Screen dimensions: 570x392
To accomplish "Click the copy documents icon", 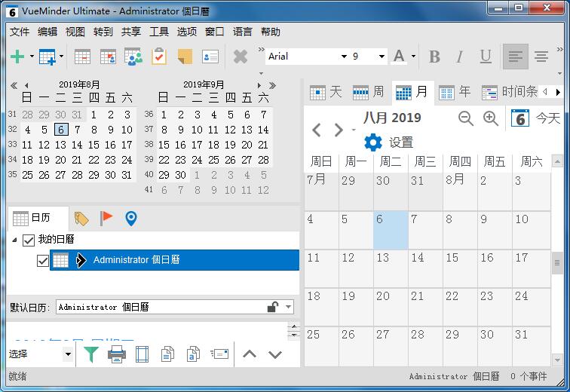I will point(167,354).
